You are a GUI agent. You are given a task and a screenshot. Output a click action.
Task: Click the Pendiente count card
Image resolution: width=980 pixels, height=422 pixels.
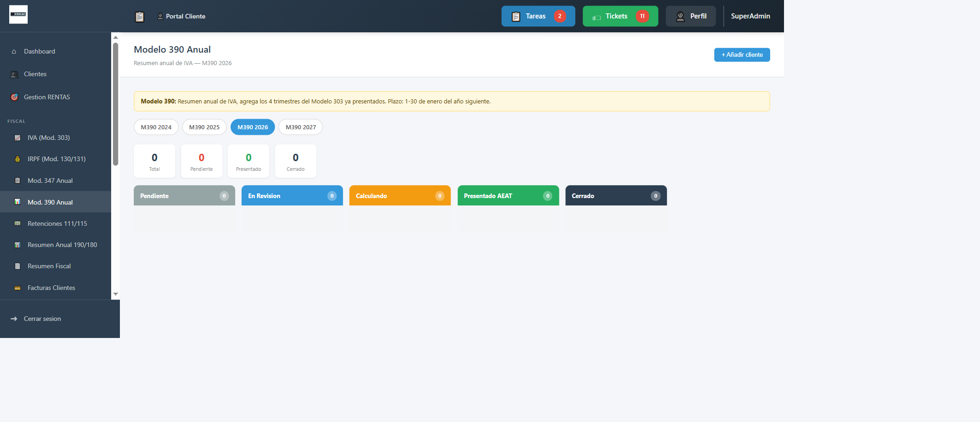pyautogui.click(x=202, y=161)
